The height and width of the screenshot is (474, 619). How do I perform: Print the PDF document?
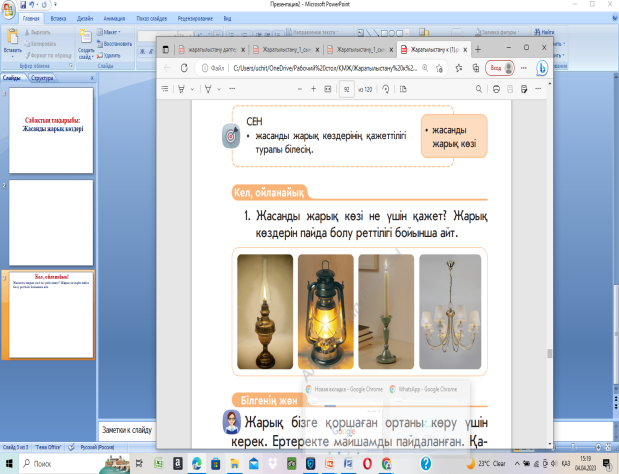[496, 89]
